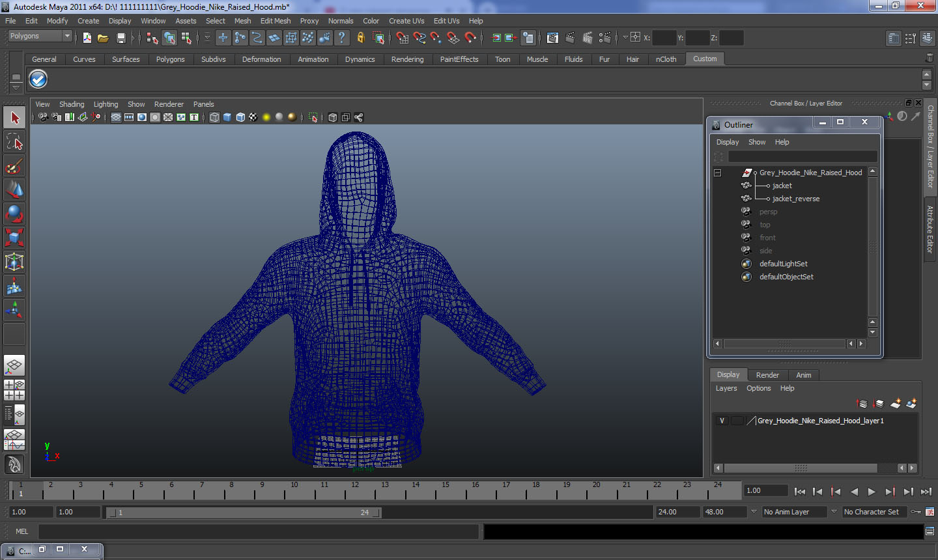
Task: Click create new layer icon
Action: pyautogui.click(x=896, y=404)
